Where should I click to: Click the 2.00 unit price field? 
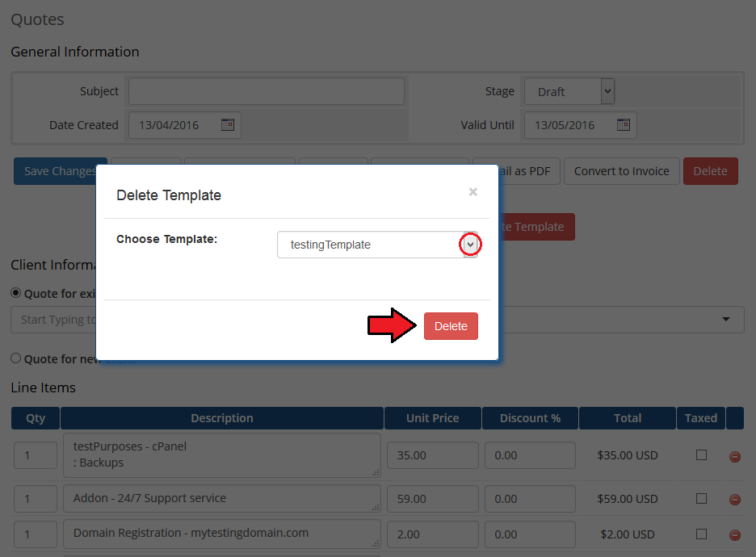pyautogui.click(x=432, y=534)
